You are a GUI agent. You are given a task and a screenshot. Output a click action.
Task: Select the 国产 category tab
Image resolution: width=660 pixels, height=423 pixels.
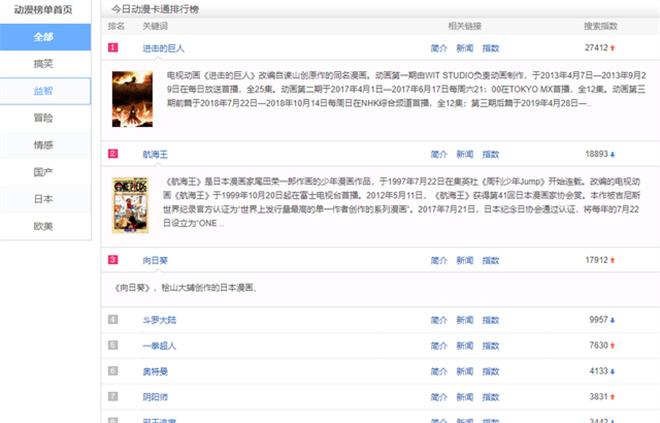45,172
